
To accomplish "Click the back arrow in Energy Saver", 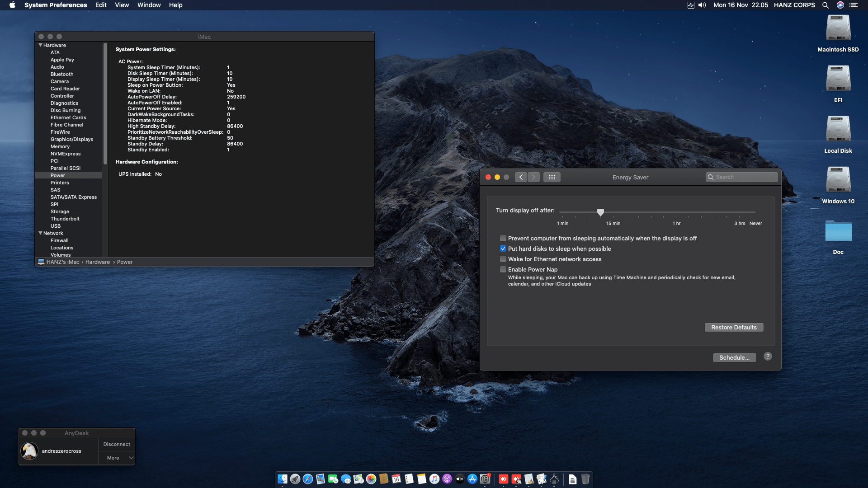I will click(521, 177).
